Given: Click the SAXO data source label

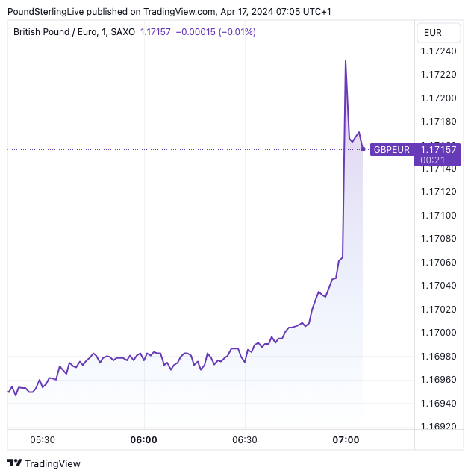Looking at the screenshot, I should pos(123,32).
